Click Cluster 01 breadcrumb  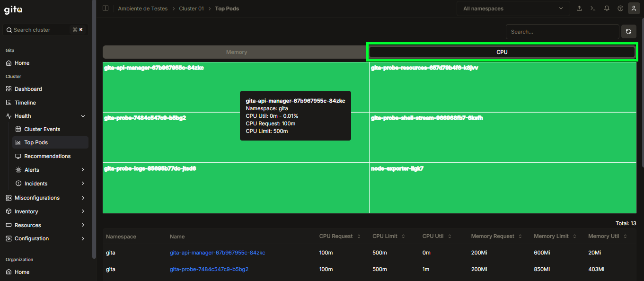191,9
